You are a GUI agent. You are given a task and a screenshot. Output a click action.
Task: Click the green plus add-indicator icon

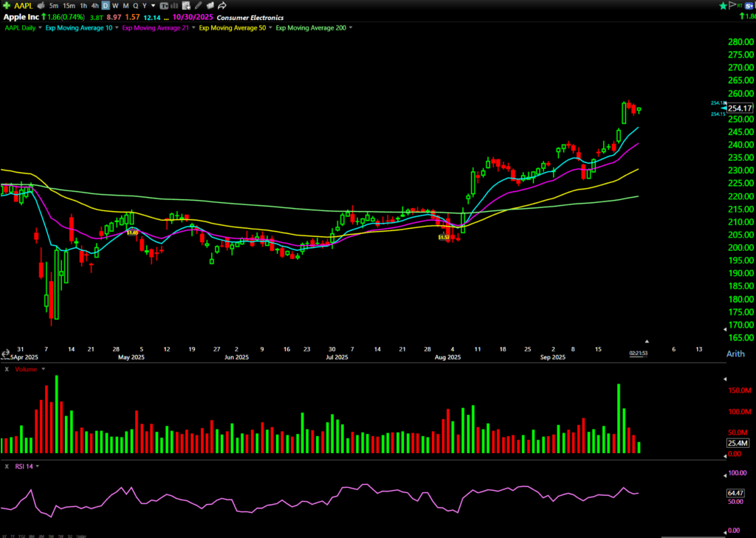point(7,5)
